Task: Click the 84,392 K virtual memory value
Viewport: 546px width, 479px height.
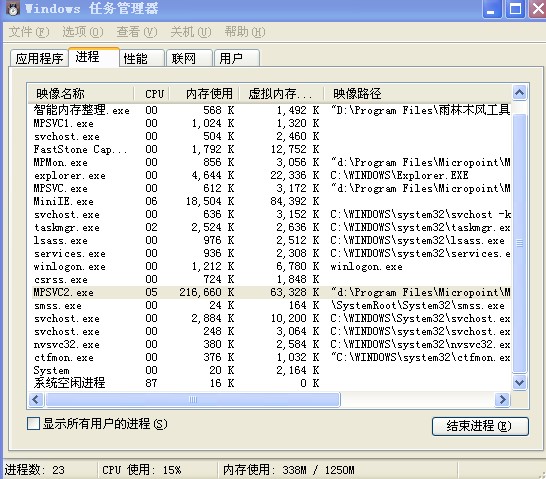Action: [295, 202]
